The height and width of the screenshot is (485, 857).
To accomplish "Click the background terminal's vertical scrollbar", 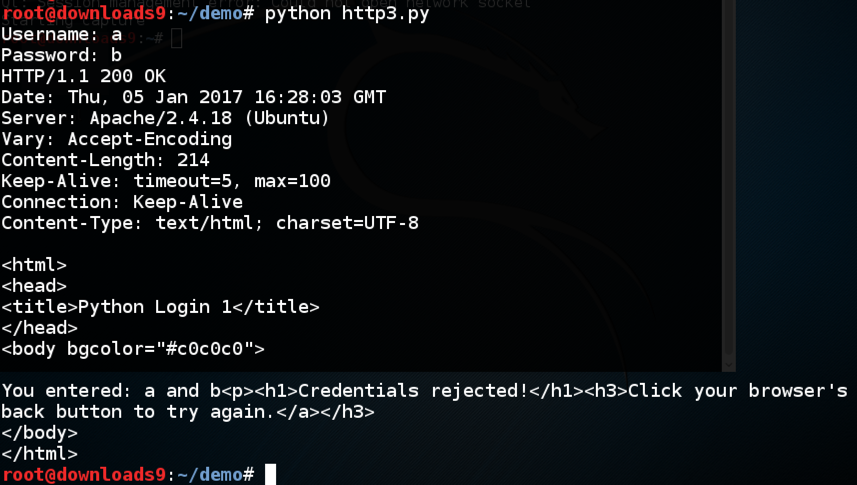I will [729, 180].
